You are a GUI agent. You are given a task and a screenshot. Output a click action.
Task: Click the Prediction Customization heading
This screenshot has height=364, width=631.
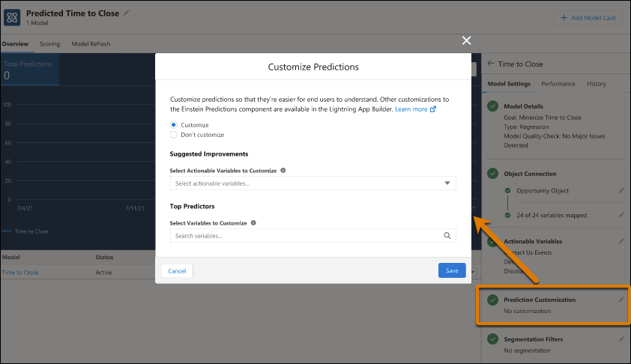coord(540,300)
